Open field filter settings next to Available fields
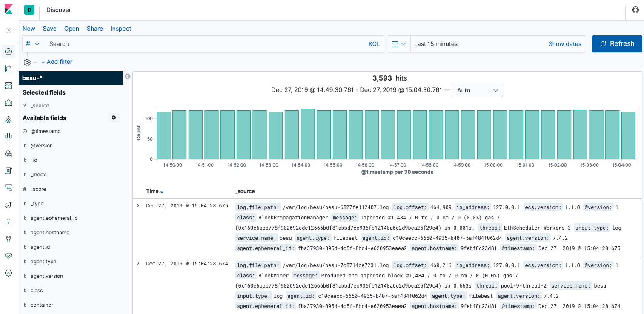The height and width of the screenshot is (314, 644). [114, 118]
